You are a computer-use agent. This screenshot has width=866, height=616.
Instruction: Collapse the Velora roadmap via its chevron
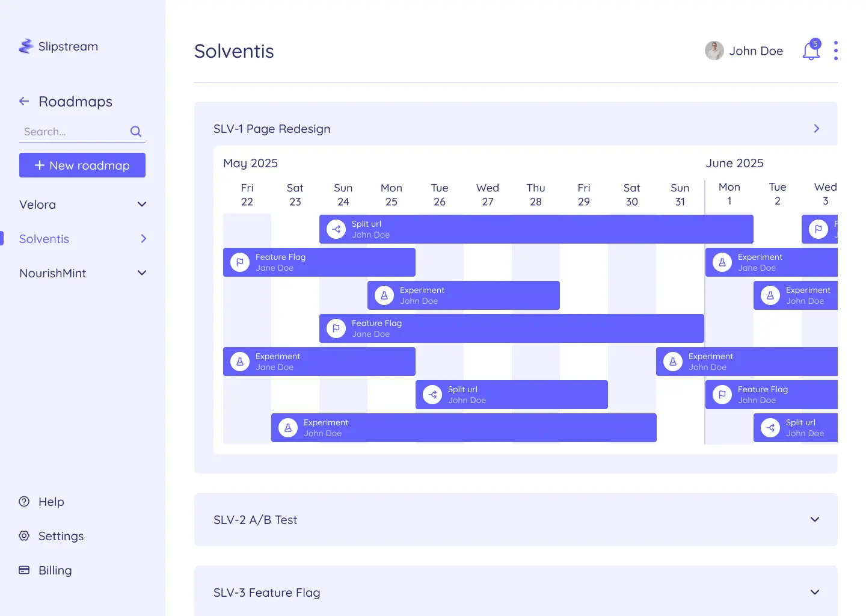coord(142,205)
